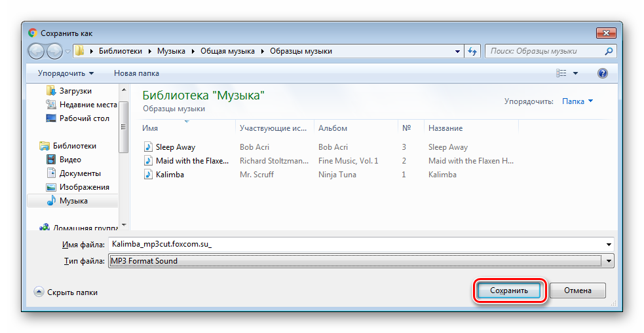644x333 pixels.
Task: Open the Папка arrangement dropdown
Action: (577, 101)
